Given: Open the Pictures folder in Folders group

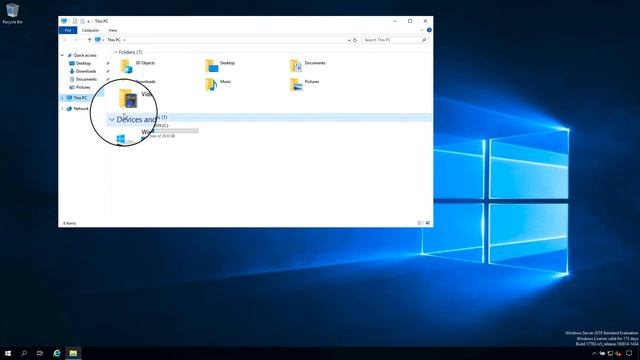Looking at the screenshot, I should [x=304, y=84].
